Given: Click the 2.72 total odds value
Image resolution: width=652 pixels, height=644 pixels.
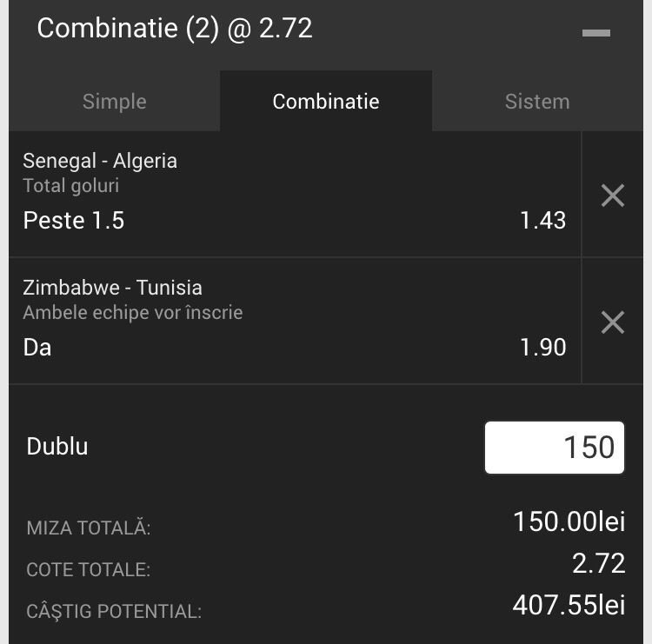Looking at the screenshot, I should tap(599, 563).
